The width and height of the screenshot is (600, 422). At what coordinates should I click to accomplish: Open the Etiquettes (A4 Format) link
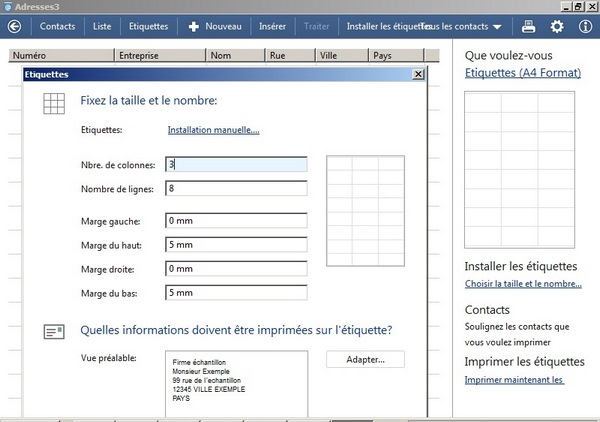pyautogui.click(x=523, y=73)
